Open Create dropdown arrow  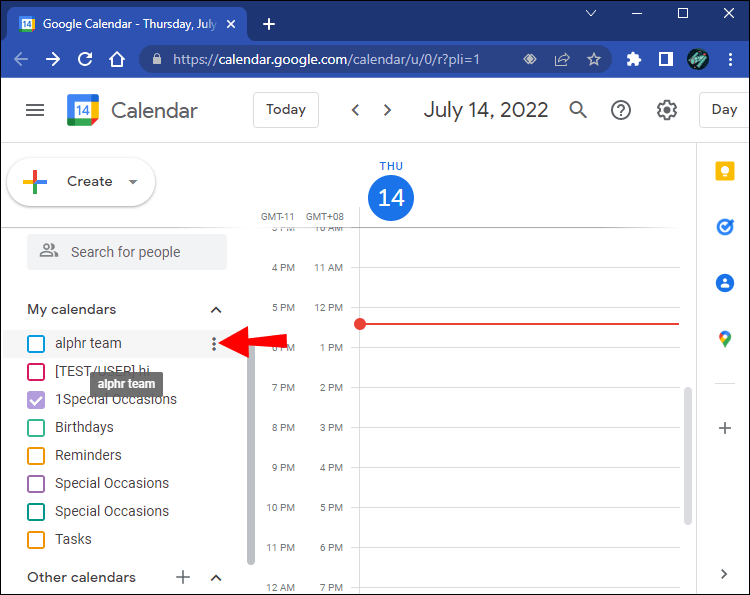point(133,182)
